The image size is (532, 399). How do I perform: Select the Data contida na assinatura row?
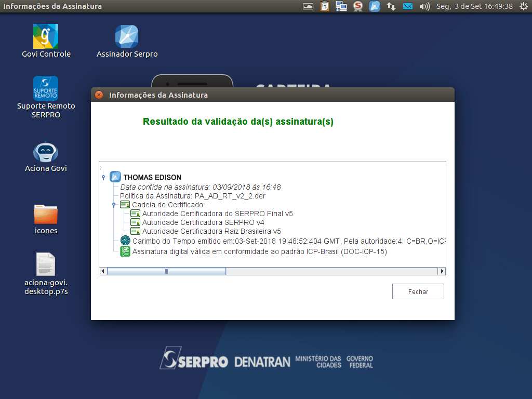201,187
